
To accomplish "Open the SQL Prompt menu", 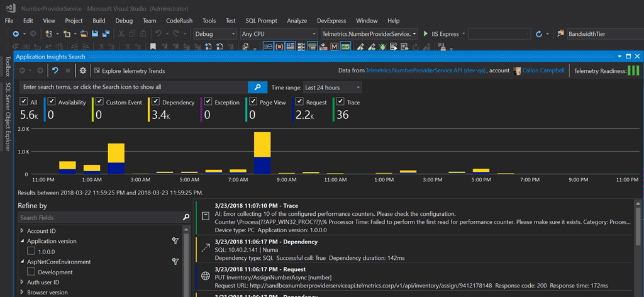I will pyautogui.click(x=260, y=21).
